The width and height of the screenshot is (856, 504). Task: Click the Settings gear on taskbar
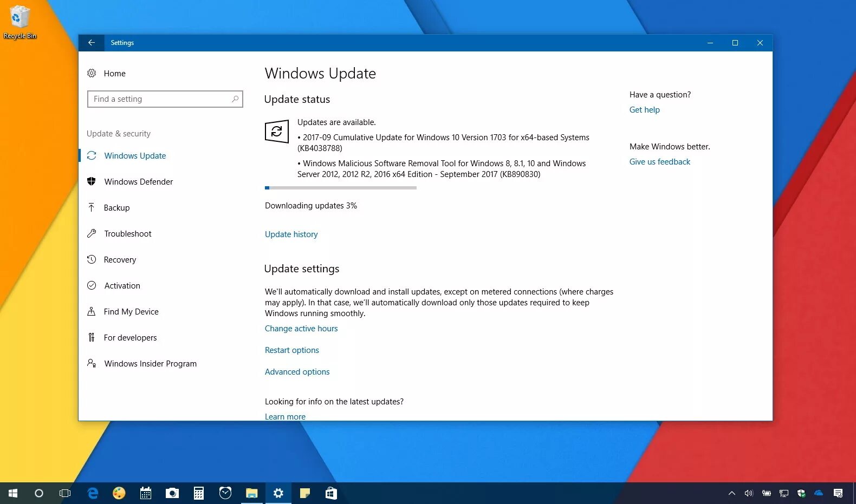click(x=278, y=493)
